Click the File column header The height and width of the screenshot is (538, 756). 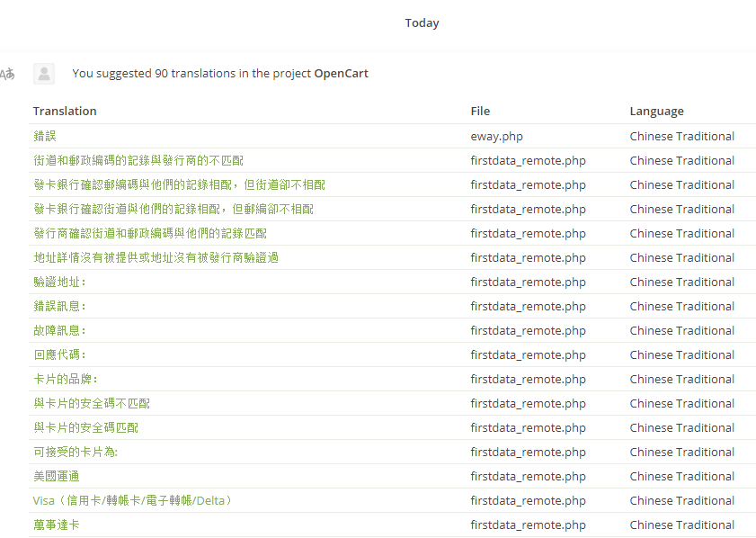480,112
